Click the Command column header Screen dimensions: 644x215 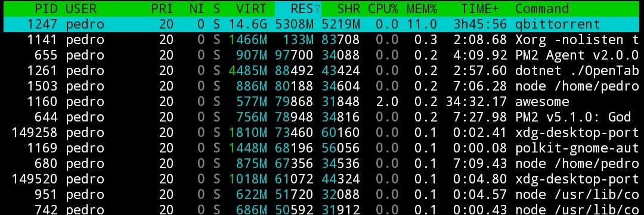[x=542, y=8]
